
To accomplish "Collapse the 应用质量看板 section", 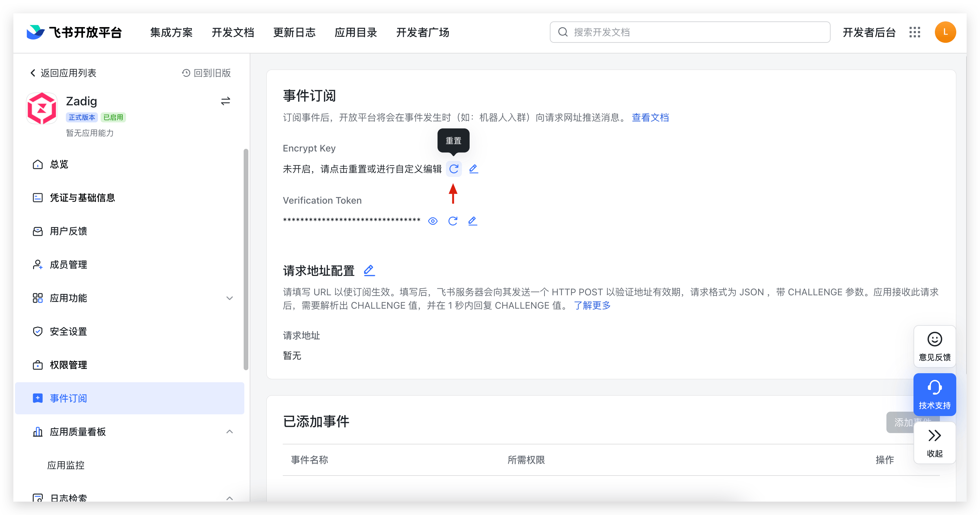I will click(x=229, y=432).
